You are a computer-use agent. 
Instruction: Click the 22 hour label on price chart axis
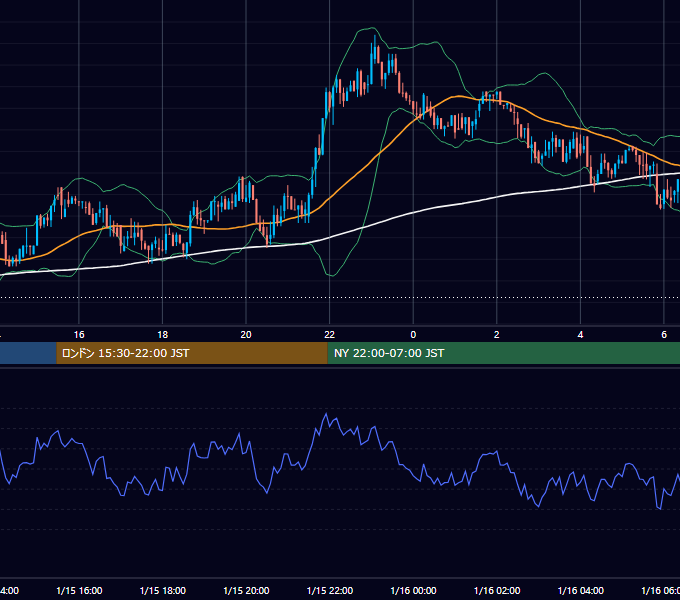(330, 335)
